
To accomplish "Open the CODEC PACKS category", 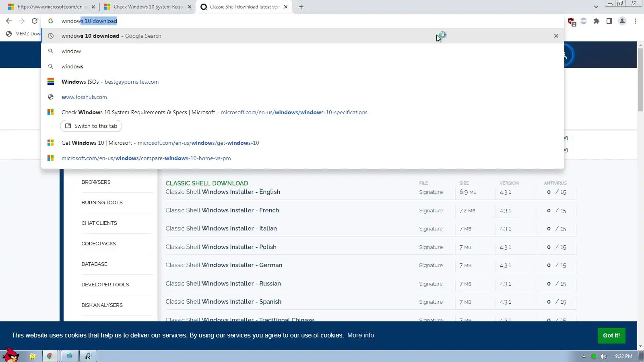I will point(99,244).
